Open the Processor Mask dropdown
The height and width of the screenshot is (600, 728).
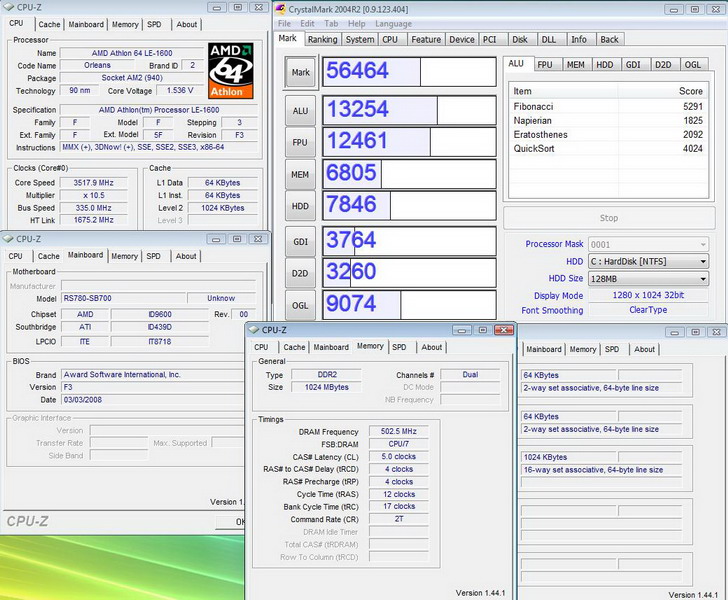[x=648, y=244]
